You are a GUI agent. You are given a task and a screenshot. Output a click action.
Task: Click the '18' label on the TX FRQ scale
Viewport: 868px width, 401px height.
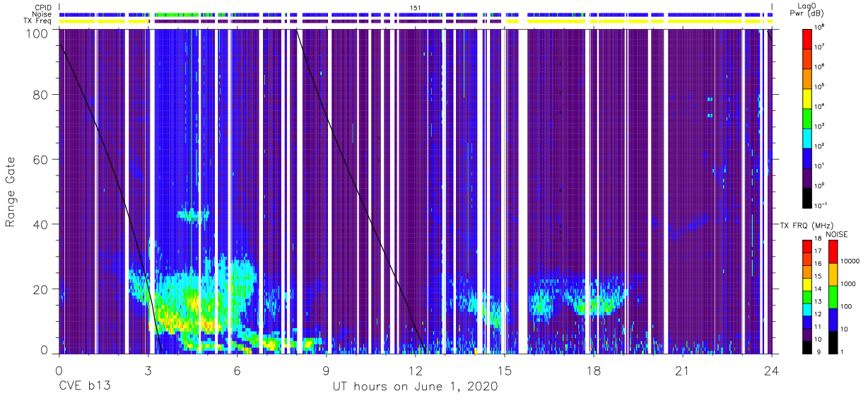click(x=819, y=240)
